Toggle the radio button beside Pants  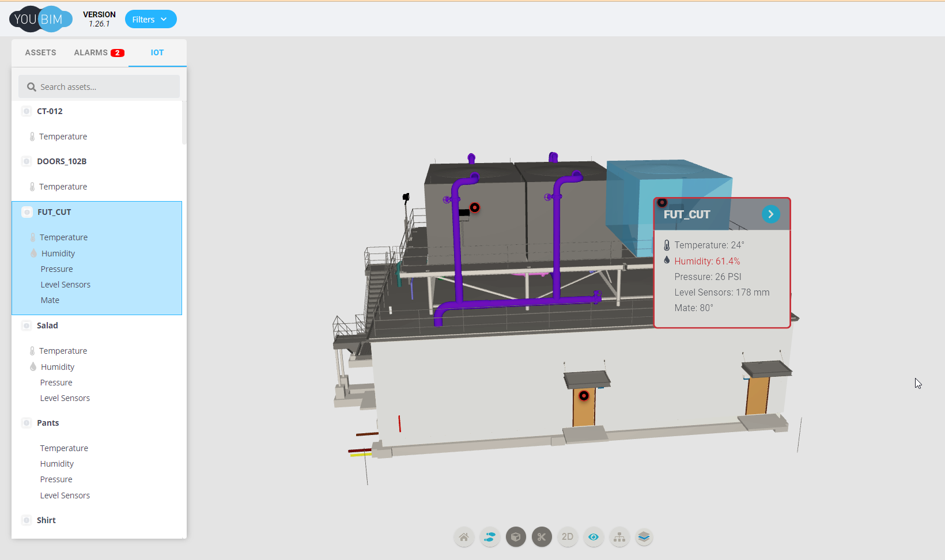(x=27, y=423)
